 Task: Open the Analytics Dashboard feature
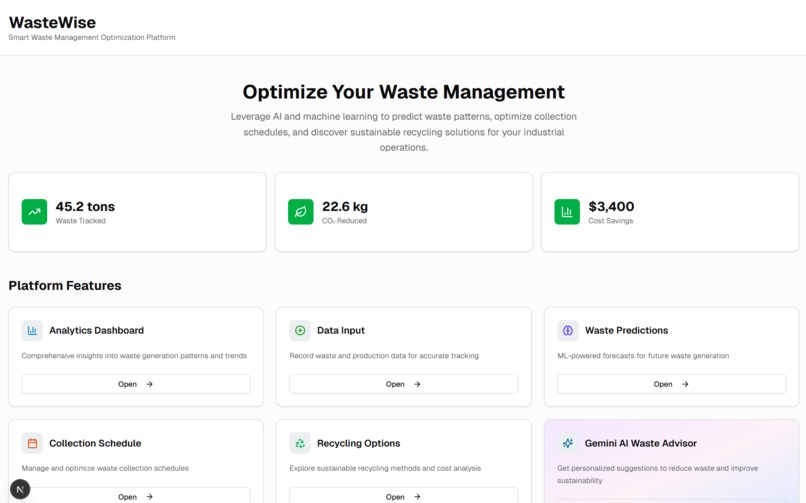(136, 384)
